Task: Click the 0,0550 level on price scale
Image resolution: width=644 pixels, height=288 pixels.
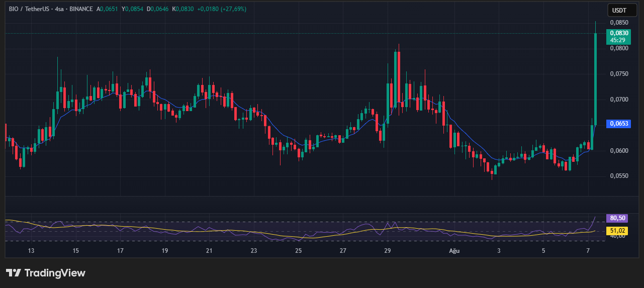Action: [x=619, y=176]
